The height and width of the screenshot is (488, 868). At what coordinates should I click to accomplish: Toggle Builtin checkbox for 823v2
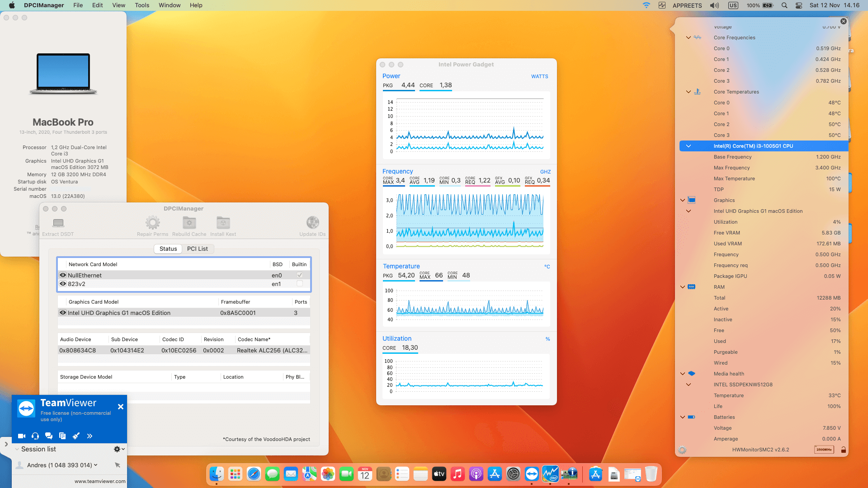[299, 283]
